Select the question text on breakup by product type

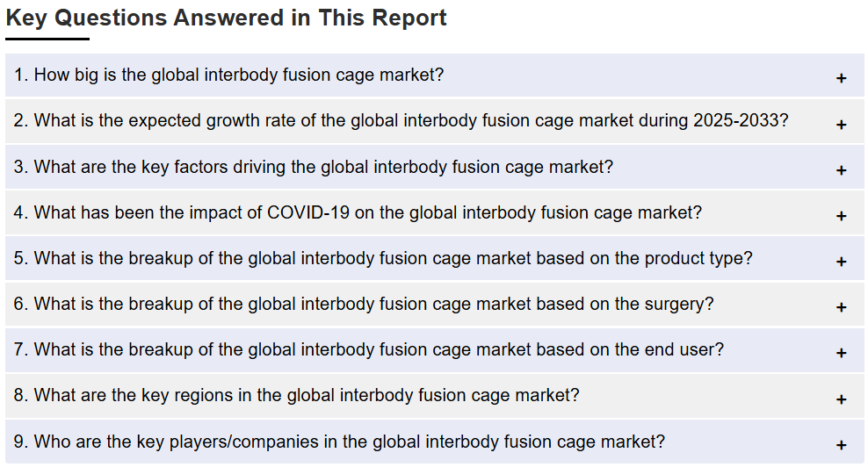(383, 258)
